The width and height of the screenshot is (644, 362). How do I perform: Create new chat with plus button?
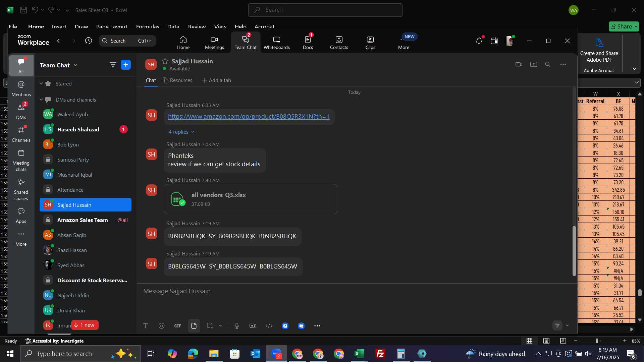126,65
